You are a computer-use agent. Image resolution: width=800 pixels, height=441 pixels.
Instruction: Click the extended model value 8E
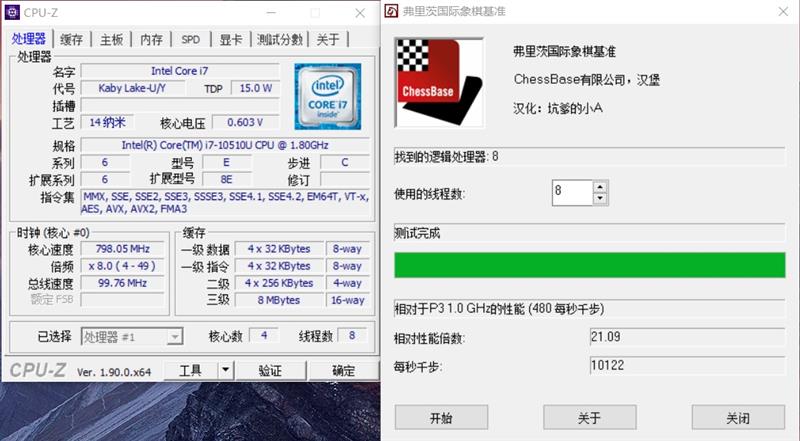pos(227,179)
